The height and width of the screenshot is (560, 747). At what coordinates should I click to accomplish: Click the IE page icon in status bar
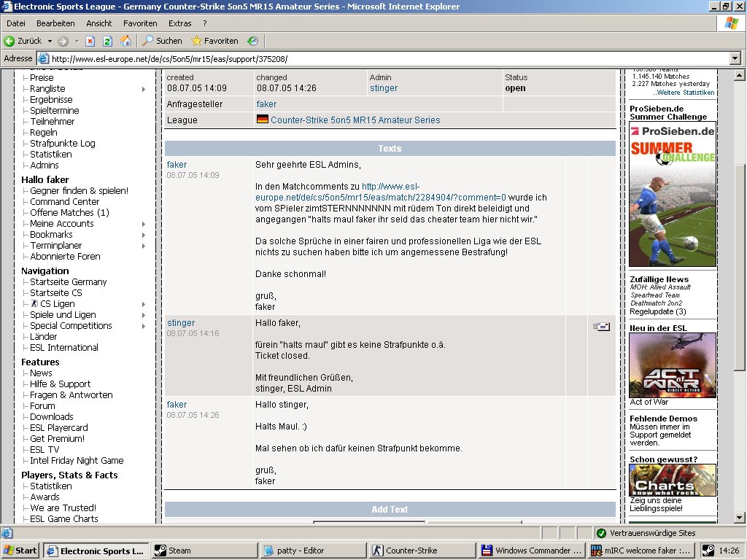pyautogui.click(x=7, y=533)
